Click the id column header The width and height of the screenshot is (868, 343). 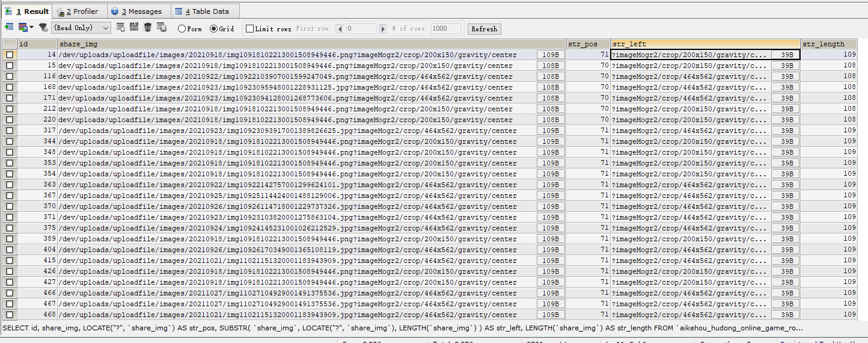(37, 44)
